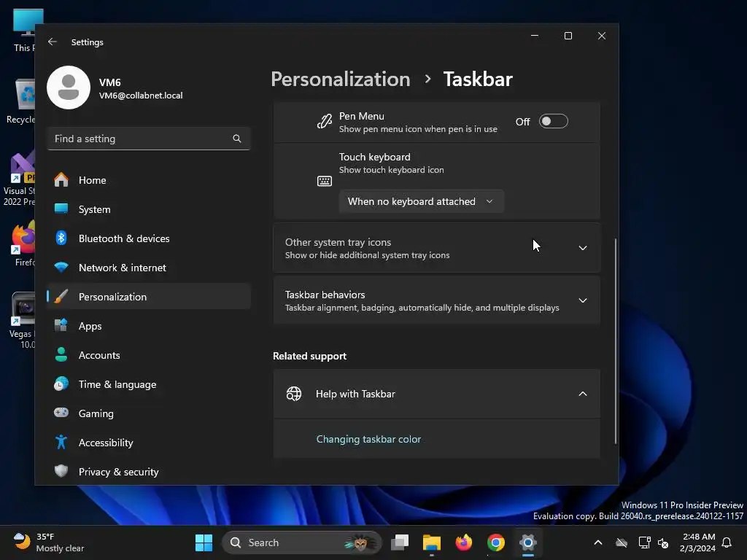747x560 pixels.
Task: Toggle the Pen Menu switch on
Action: (553, 122)
